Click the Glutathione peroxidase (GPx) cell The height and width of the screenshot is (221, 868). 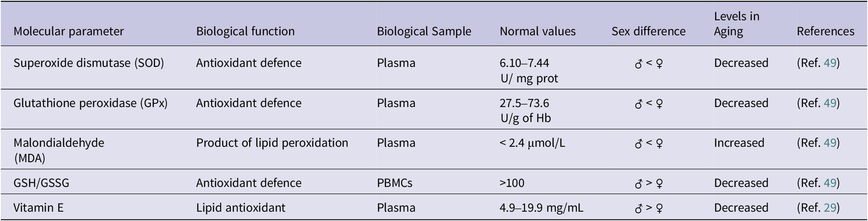point(90,103)
